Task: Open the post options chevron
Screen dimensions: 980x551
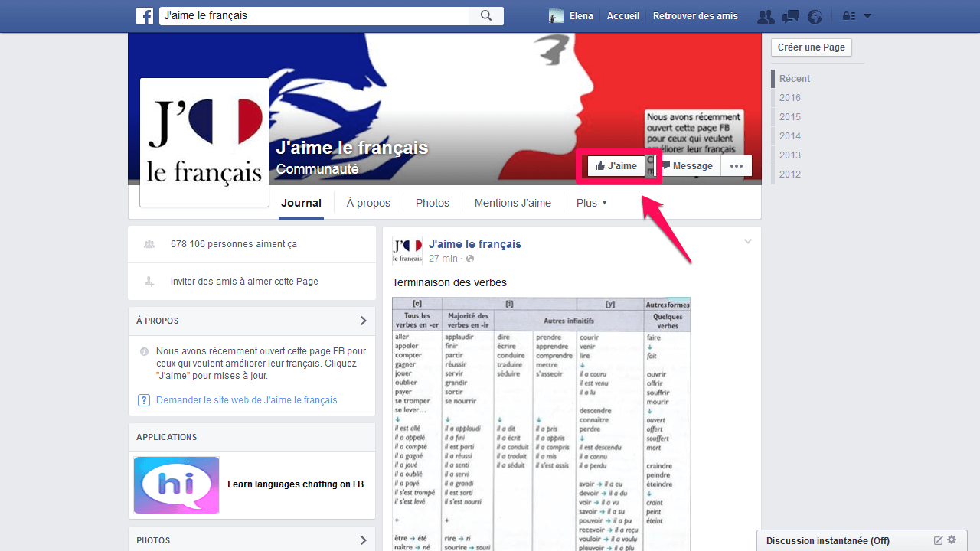Action: click(748, 242)
